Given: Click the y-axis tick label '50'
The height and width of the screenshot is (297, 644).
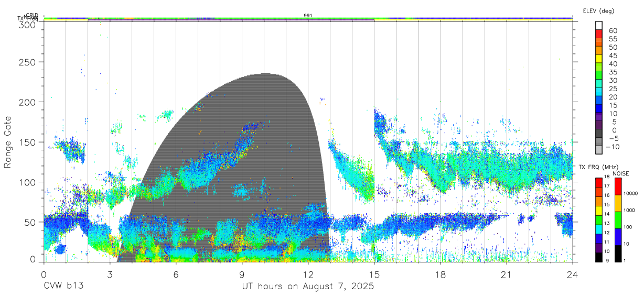Looking at the screenshot, I should click(x=30, y=222).
